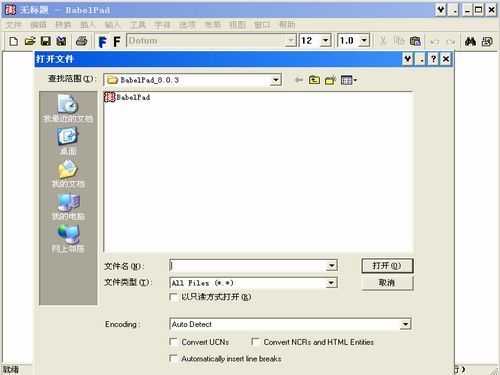The image size is (500, 375).
Task: Click the New document toolbar icon
Action: pos(13,41)
